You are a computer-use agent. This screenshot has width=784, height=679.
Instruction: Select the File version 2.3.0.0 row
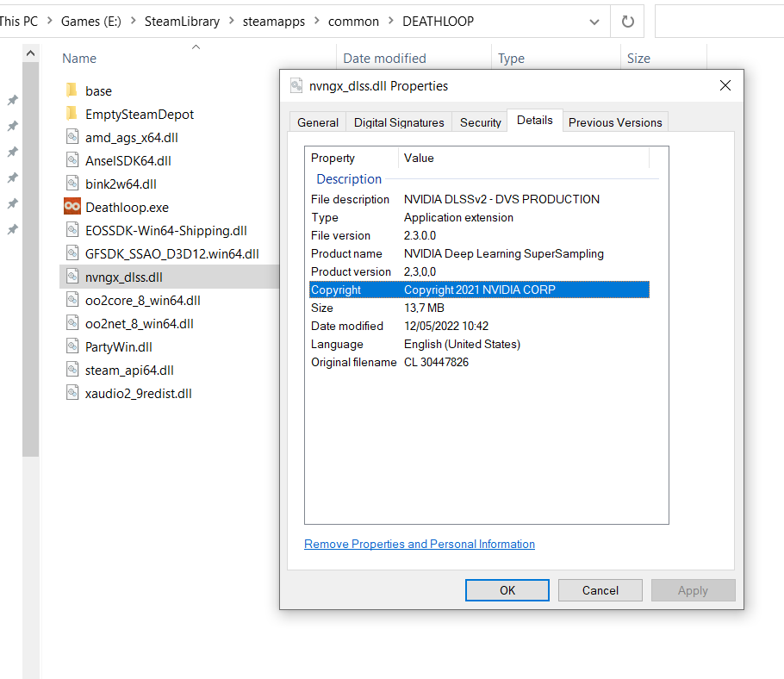coord(479,235)
